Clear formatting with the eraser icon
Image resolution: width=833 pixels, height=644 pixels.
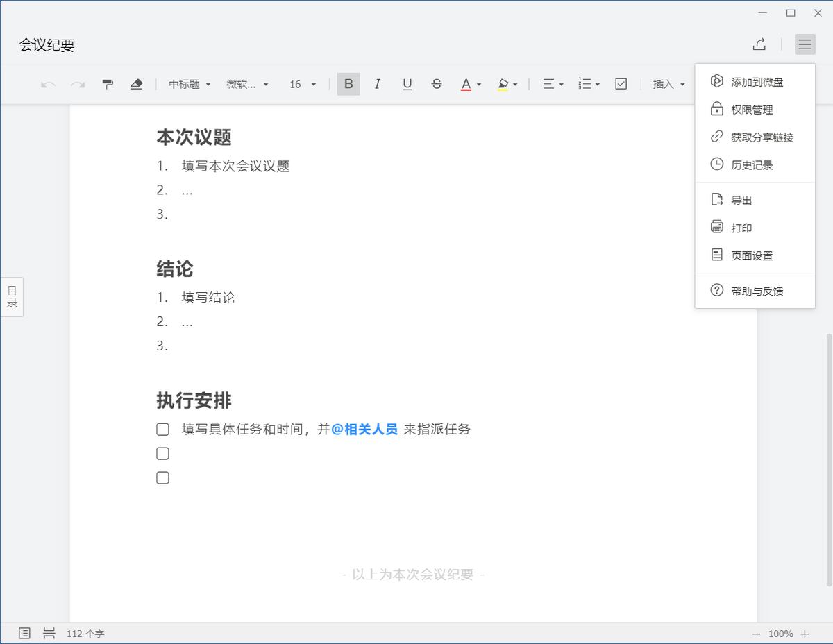pos(137,84)
